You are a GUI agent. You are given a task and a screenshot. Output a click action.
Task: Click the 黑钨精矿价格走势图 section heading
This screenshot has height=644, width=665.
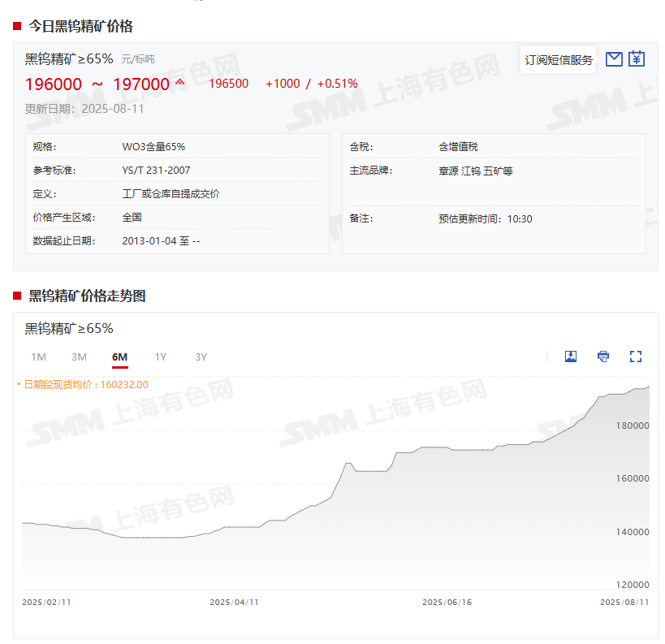87,296
